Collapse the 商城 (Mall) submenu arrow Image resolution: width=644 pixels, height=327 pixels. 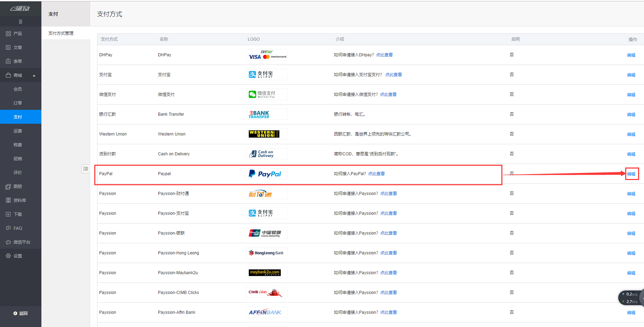(x=34, y=76)
